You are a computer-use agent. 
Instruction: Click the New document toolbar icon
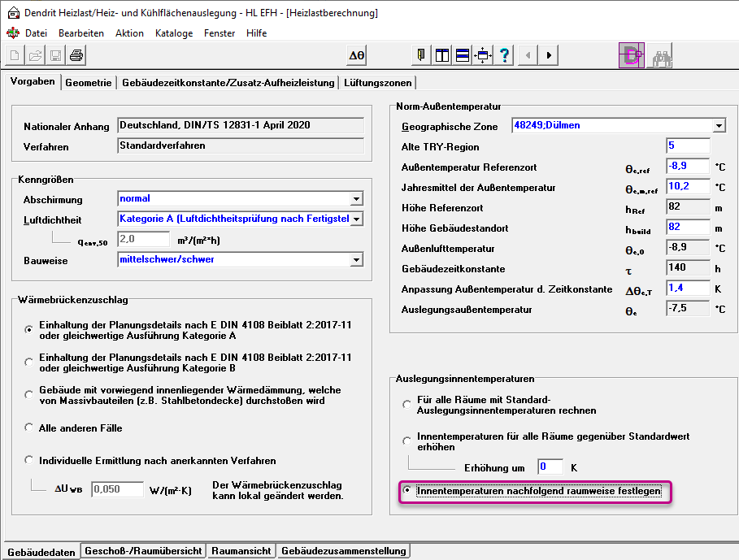[15, 55]
